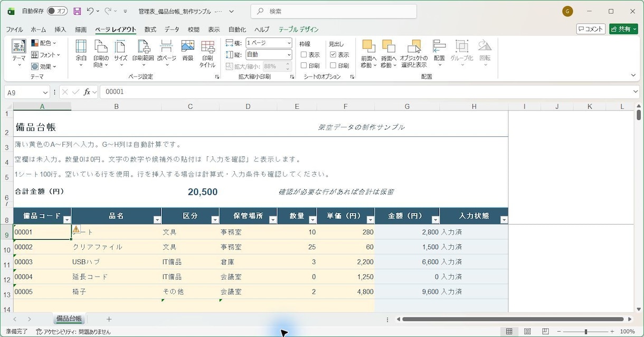Viewport: 644px width, 337px height.
Task: Switch to normal view in status bar
Action: 509,331
